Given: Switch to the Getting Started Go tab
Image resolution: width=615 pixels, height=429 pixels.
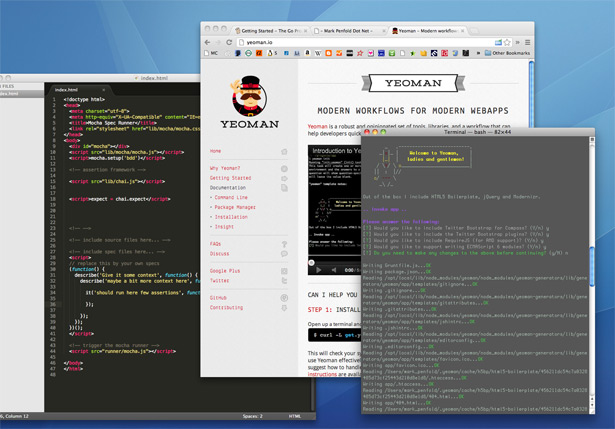Looking at the screenshot, I should click(x=271, y=31).
